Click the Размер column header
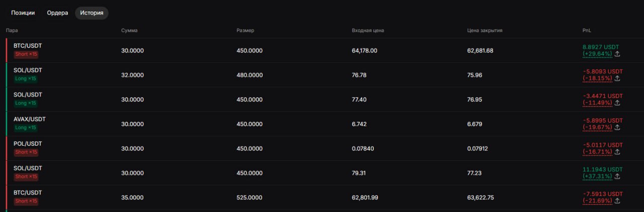Image resolution: width=644 pixels, height=212 pixels. coord(245,31)
